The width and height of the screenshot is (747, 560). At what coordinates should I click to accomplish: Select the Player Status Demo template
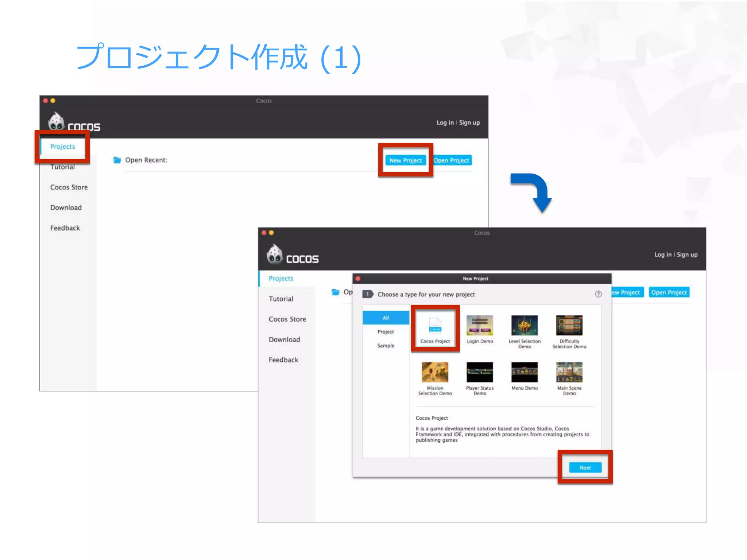(x=480, y=372)
